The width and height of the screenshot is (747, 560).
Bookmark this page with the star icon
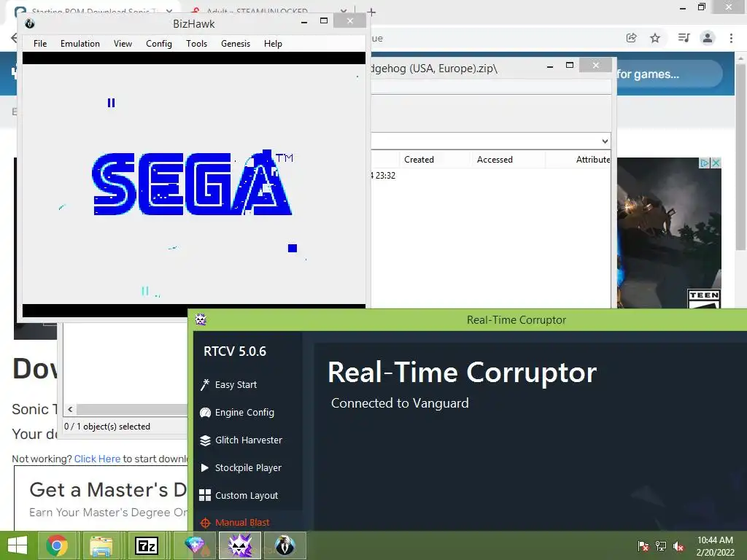655,38
